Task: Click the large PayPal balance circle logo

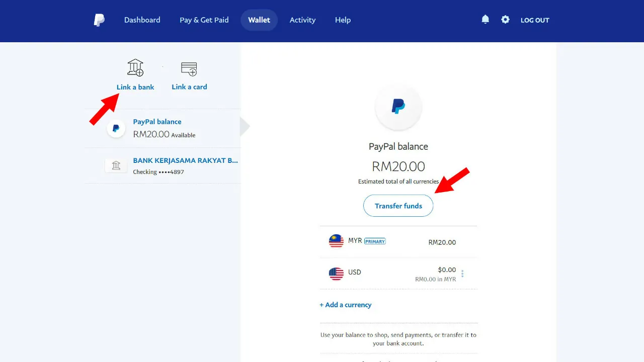Action: [398, 106]
